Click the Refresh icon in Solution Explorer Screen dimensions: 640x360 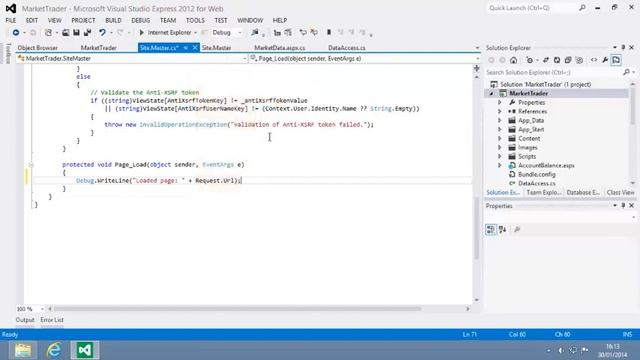557,60
